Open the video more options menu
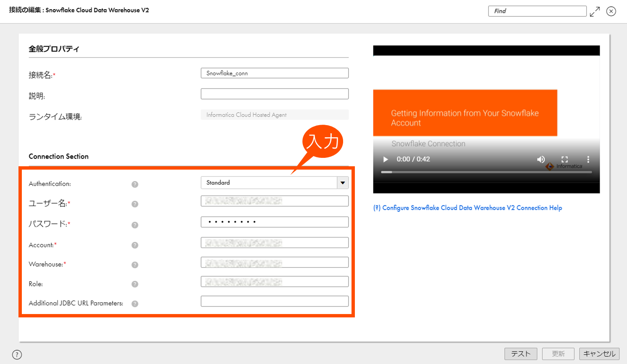Image resolution: width=627 pixels, height=364 pixels. (588, 159)
